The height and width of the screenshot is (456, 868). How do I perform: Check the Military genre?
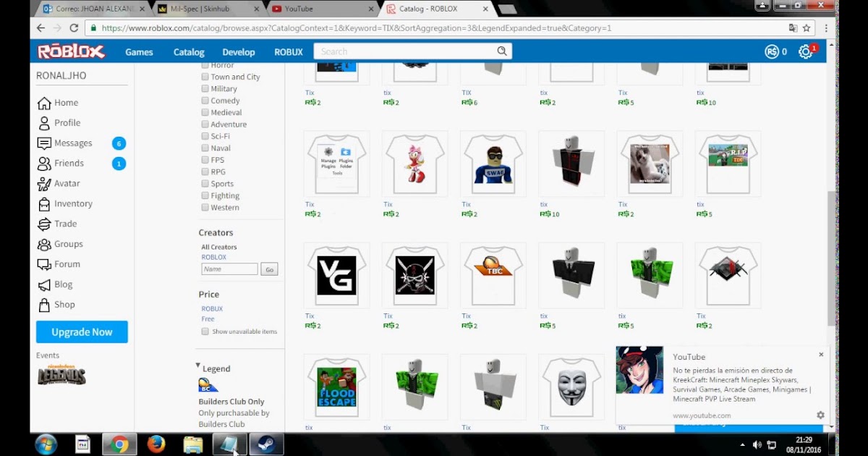[205, 88]
